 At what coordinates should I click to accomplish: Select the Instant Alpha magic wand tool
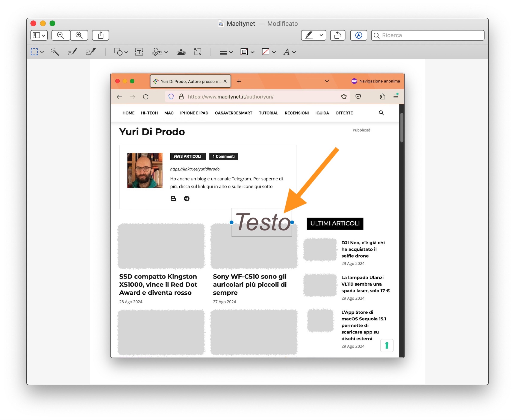pos(55,52)
